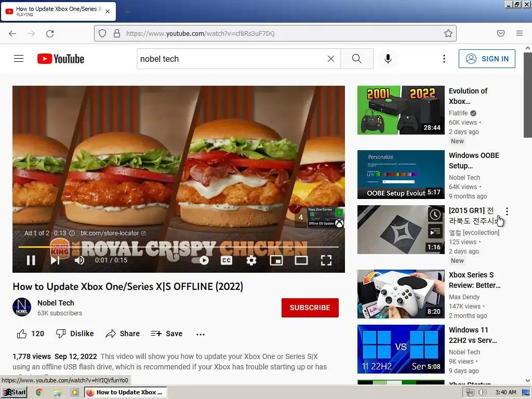
Task: Open tracking protection shield icon
Action: (102, 33)
